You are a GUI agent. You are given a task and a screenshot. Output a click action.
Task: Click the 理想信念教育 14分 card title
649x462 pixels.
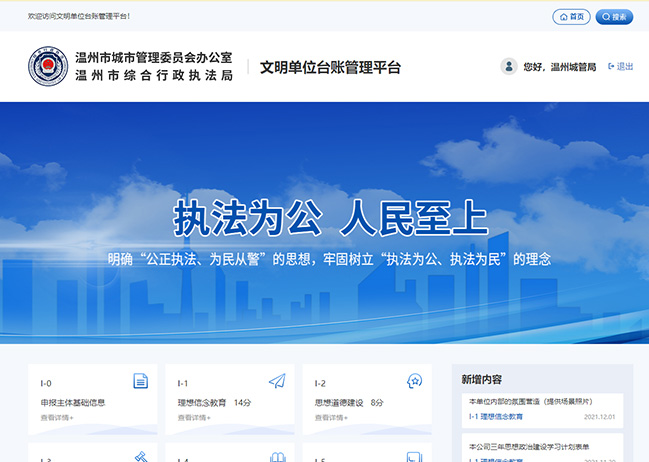pos(214,402)
